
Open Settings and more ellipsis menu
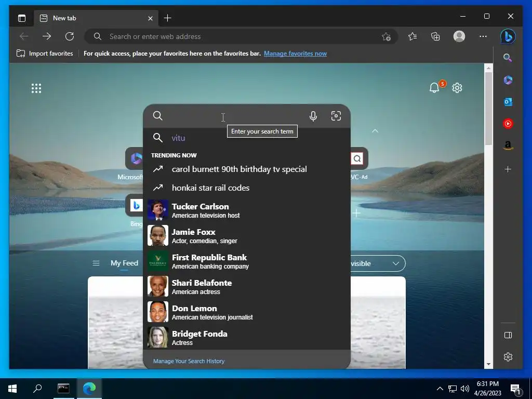pyautogui.click(x=483, y=36)
